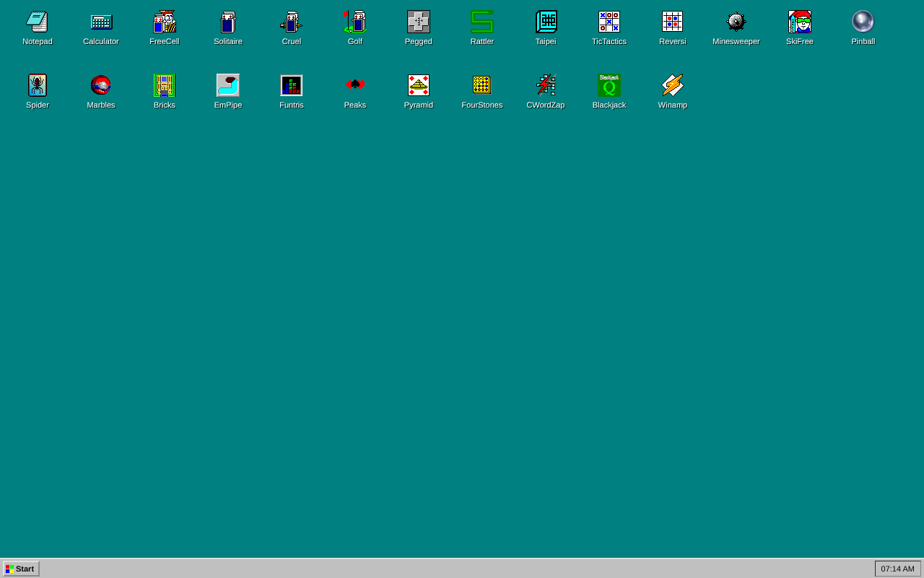Image resolution: width=924 pixels, height=578 pixels.
Task: Click the FourStones game icon
Action: [482, 85]
